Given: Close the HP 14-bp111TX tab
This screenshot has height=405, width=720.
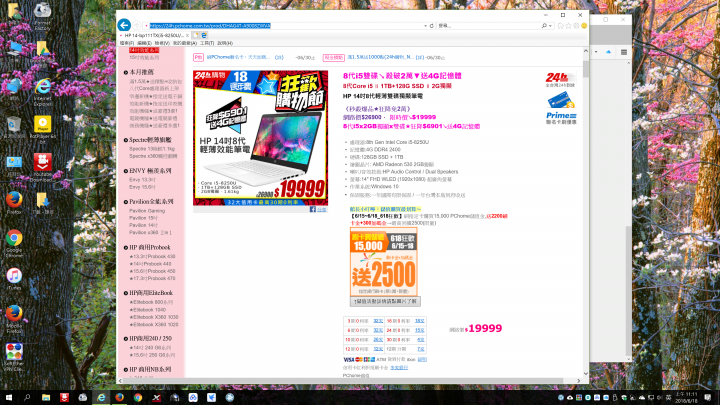Looking at the screenshot, I should click(x=187, y=35).
